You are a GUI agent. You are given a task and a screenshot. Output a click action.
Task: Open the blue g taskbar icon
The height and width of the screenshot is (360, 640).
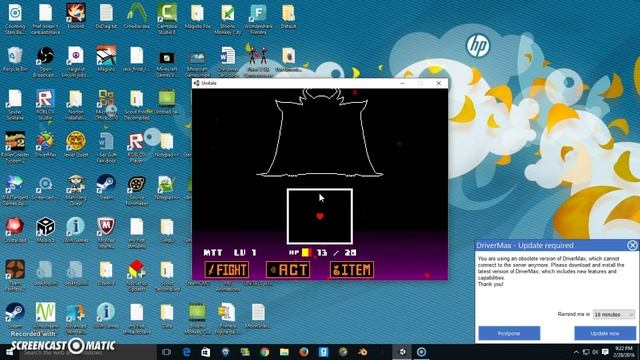pos(323,352)
